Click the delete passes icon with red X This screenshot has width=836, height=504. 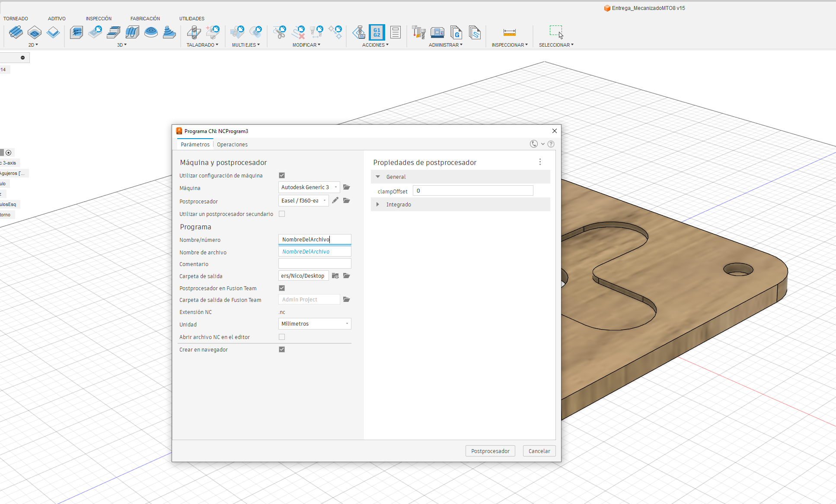[298, 32]
